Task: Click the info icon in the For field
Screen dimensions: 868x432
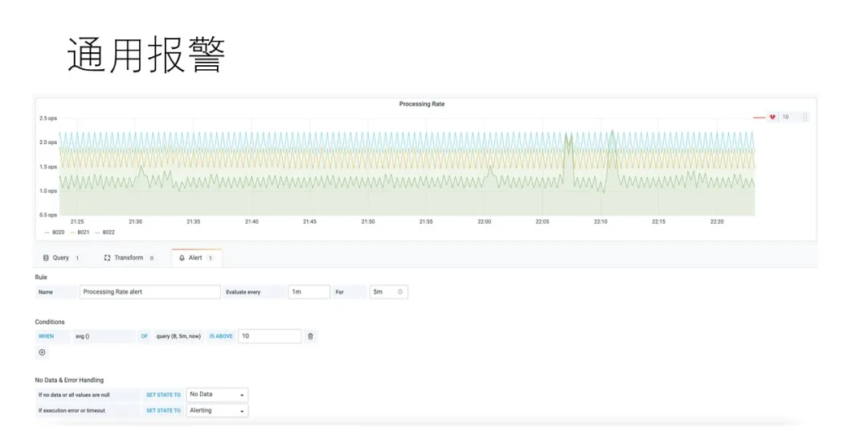Action: tap(399, 292)
